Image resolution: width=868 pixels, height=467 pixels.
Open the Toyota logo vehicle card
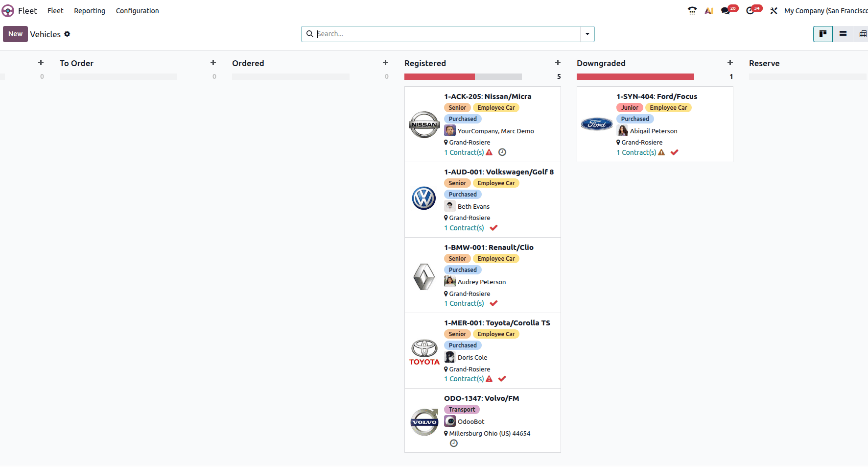click(424, 352)
